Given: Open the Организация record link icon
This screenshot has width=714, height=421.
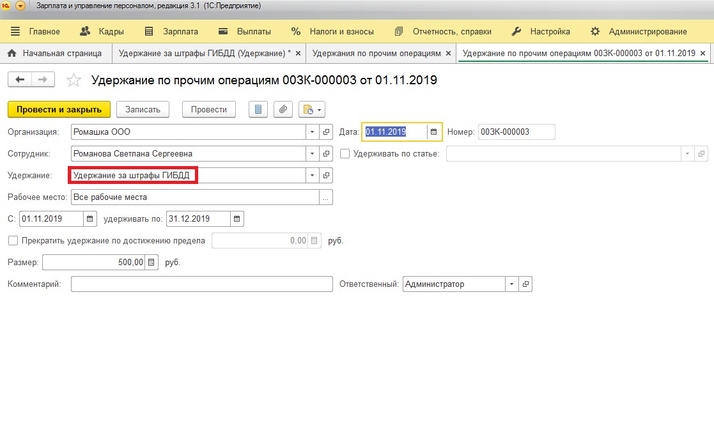Looking at the screenshot, I should (x=325, y=131).
